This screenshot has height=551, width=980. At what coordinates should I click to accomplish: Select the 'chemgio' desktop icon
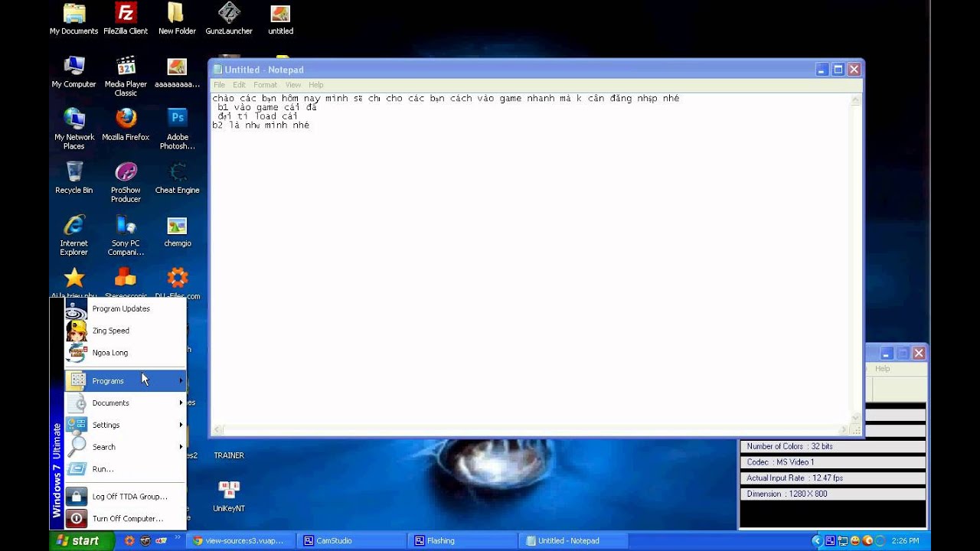coord(177,230)
